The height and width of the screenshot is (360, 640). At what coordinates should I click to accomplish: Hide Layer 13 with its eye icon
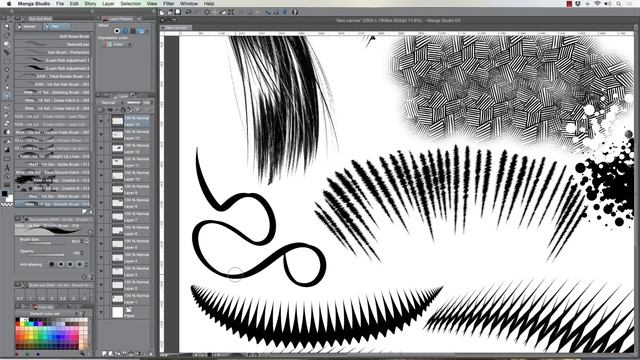tap(101, 135)
